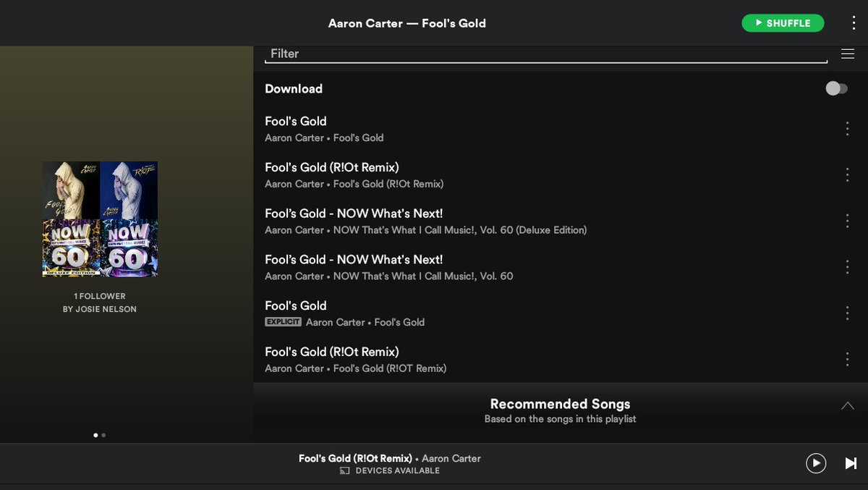Open the playlist options menu beside Shuffle

click(854, 23)
